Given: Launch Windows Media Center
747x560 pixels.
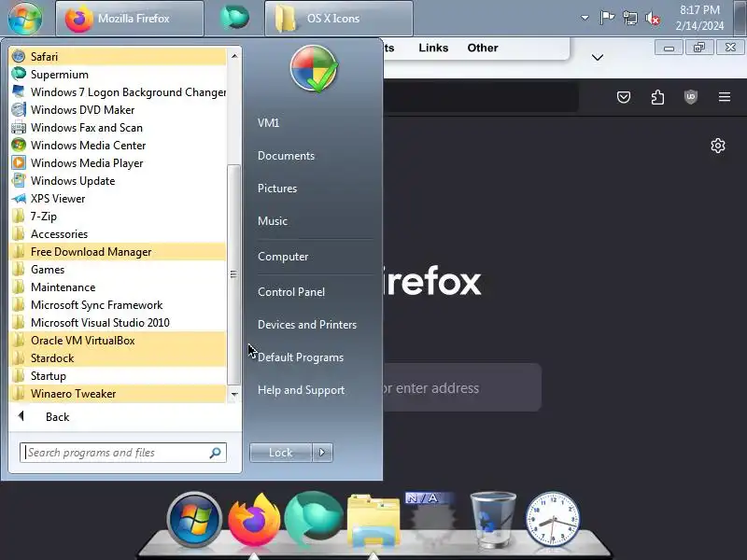Looking at the screenshot, I should 118,146.
